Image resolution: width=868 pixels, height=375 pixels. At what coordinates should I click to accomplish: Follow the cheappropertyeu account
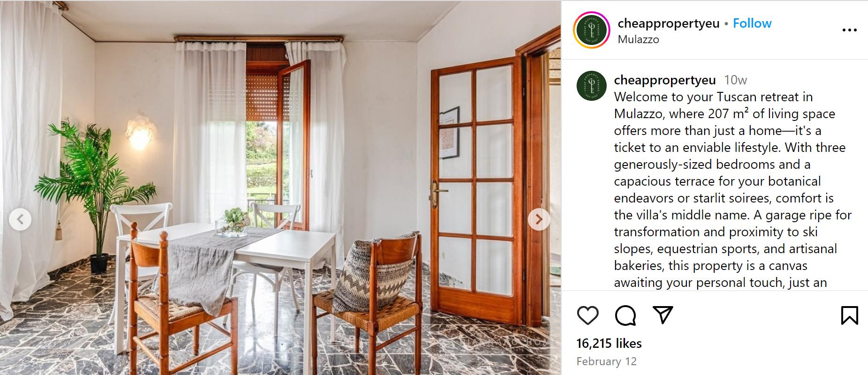point(752,23)
